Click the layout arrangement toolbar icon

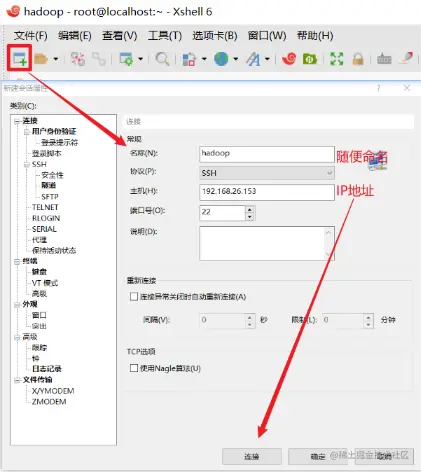(x=189, y=59)
